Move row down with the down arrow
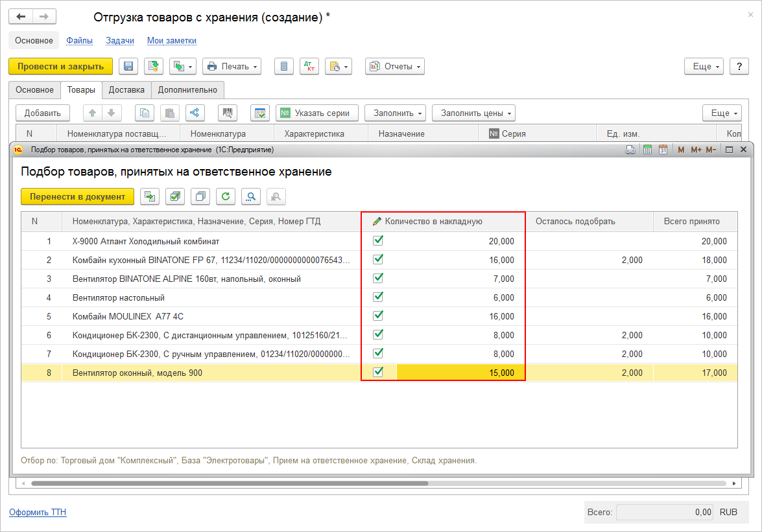 pyautogui.click(x=112, y=113)
